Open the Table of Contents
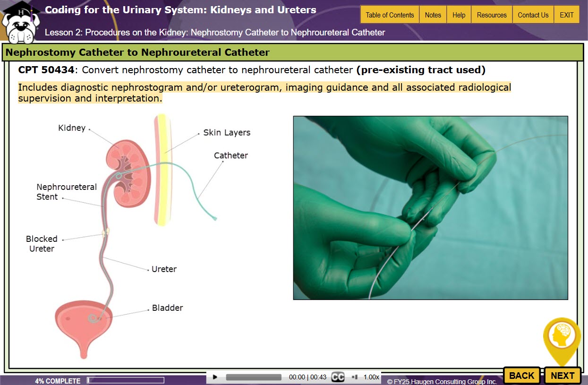This screenshot has width=588, height=385. 390,15
